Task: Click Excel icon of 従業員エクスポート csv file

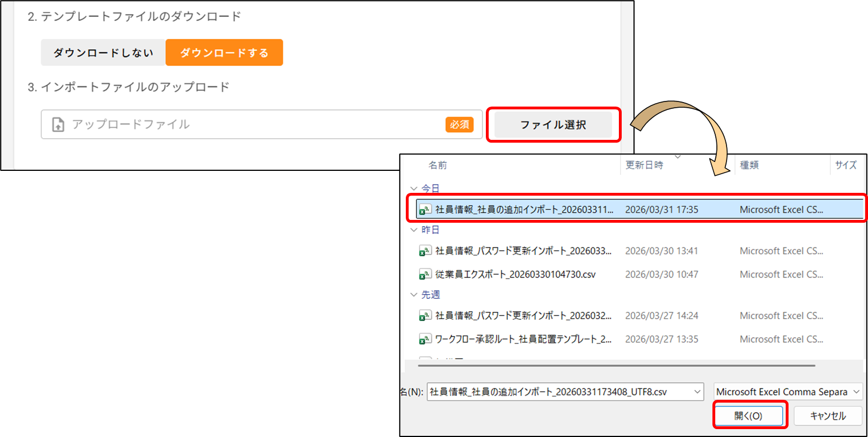Action: pos(425,275)
